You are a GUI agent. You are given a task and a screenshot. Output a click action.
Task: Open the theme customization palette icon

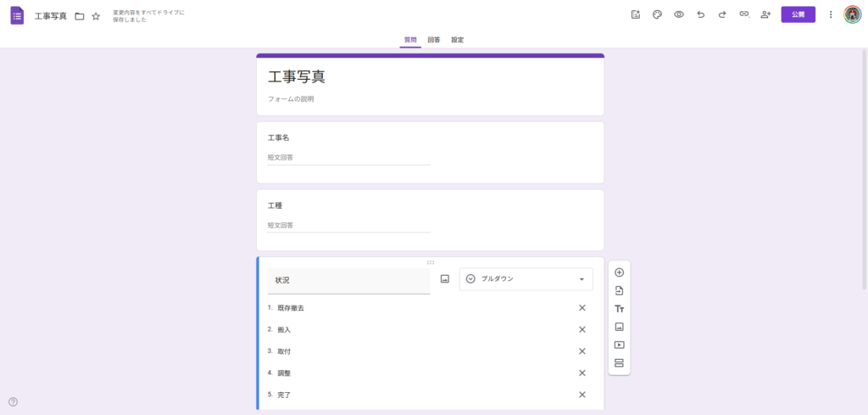[x=657, y=14]
